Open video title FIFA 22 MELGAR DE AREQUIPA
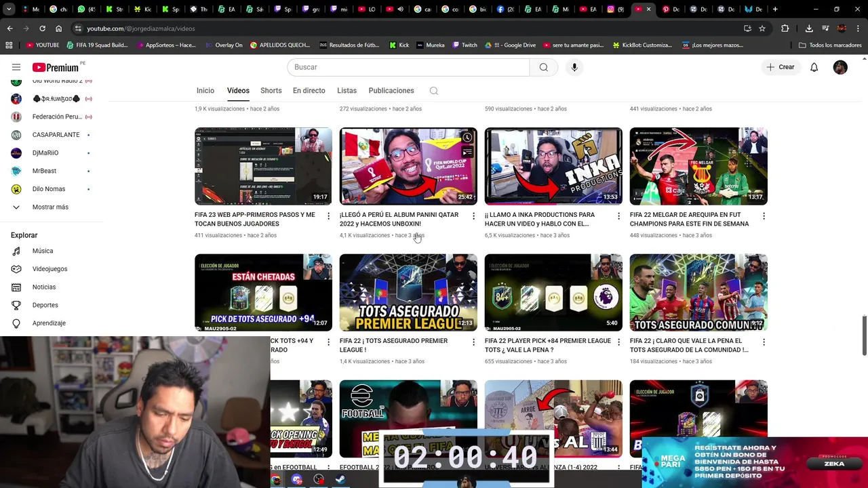The width and height of the screenshot is (868, 488). tap(689, 219)
